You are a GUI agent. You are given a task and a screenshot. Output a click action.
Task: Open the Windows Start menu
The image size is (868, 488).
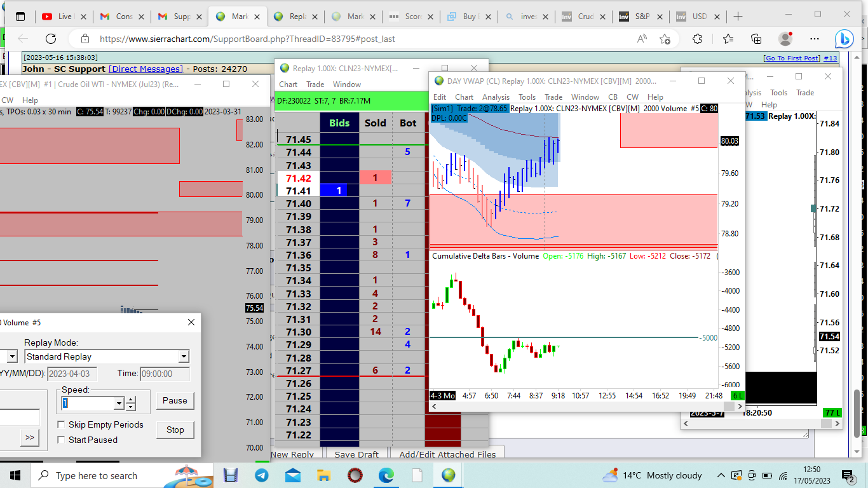click(15, 475)
